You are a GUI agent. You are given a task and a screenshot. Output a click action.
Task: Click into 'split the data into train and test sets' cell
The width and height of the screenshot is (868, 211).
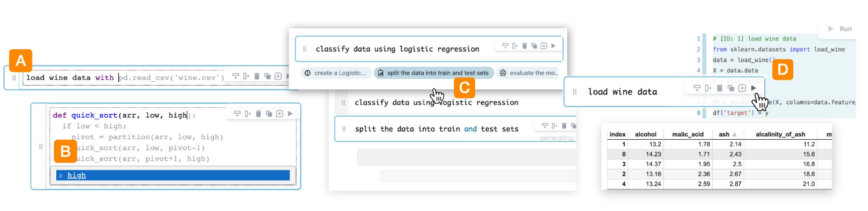(x=436, y=129)
